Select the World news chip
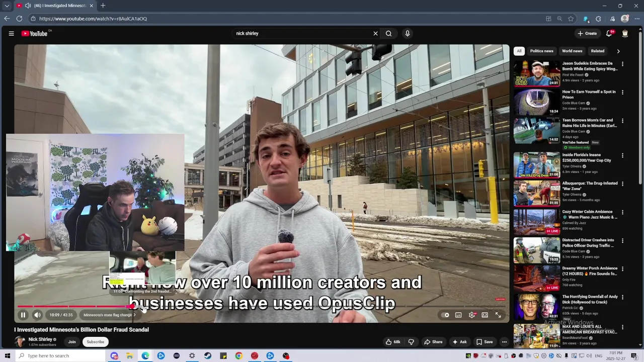The image size is (644, 362). [572, 51]
